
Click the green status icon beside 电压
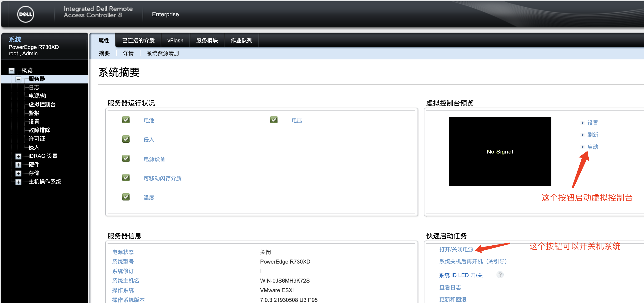[274, 120]
